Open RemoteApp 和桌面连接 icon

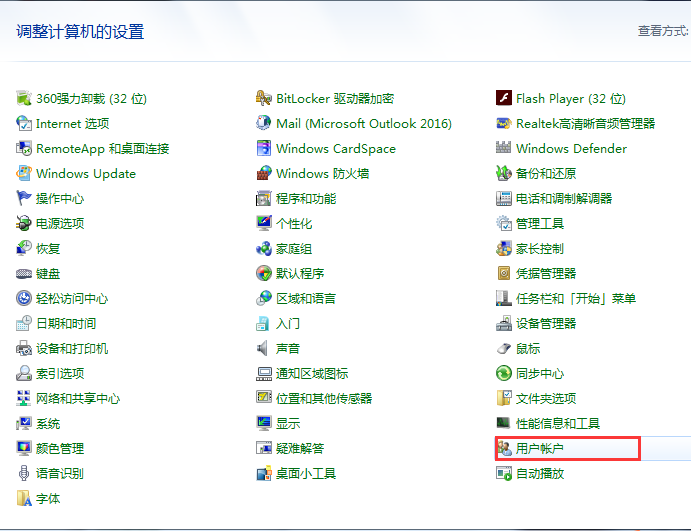[x=24, y=149]
